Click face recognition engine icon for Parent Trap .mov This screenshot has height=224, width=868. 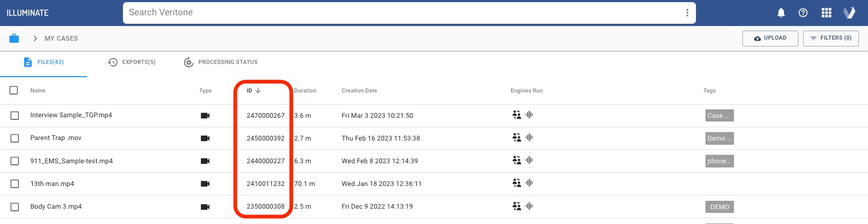(x=517, y=137)
